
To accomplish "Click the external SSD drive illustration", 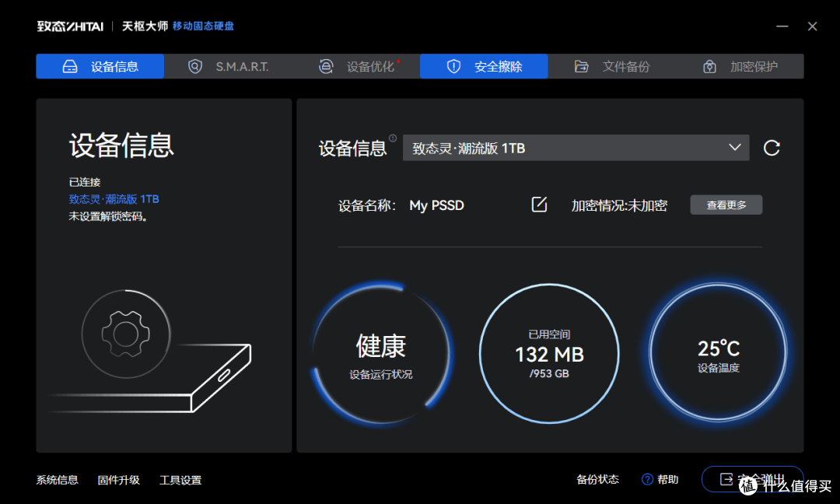I will tap(150, 378).
